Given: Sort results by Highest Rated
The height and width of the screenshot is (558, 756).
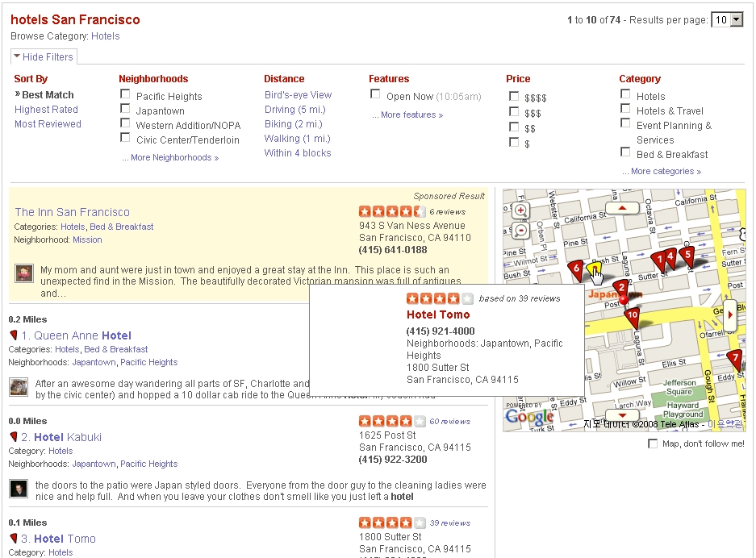Looking at the screenshot, I should (46, 110).
